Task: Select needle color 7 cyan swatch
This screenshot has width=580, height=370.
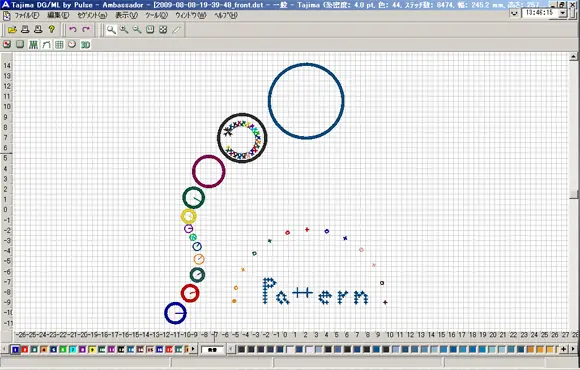Action: point(73,349)
